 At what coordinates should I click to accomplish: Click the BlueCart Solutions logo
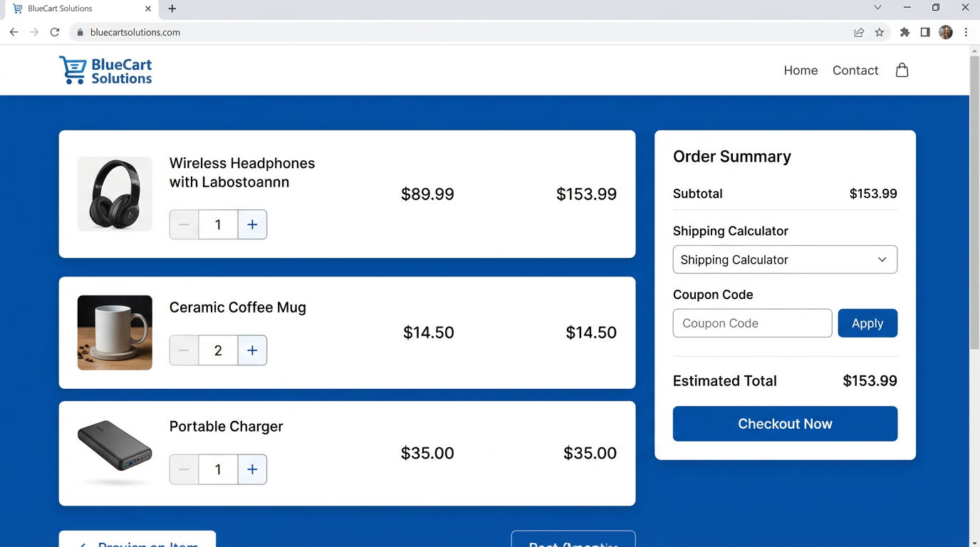(105, 71)
